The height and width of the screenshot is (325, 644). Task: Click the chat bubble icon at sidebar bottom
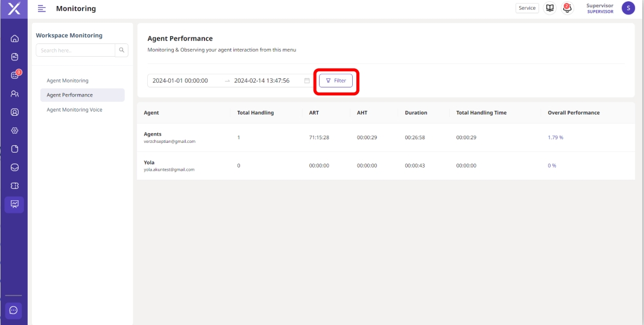[14, 310]
